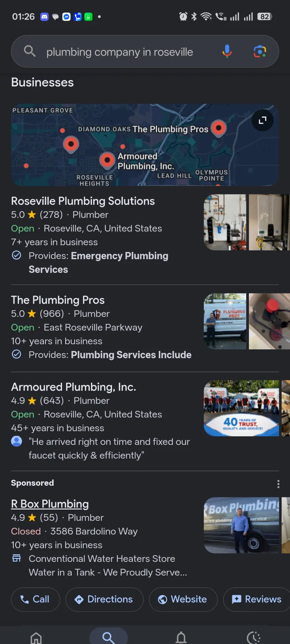The width and height of the screenshot is (290, 644).
Task: Tap "Emergency Plumbing Services" text
Action: pos(98,262)
